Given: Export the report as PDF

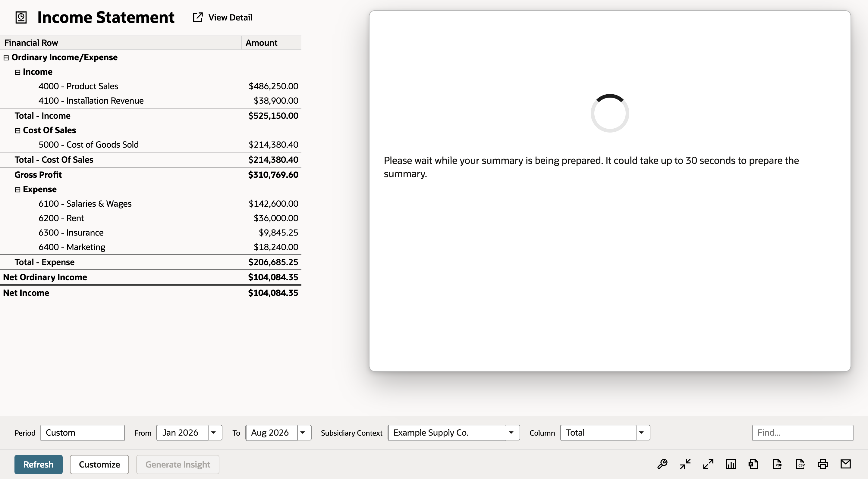Looking at the screenshot, I should [x=777, y=464].
